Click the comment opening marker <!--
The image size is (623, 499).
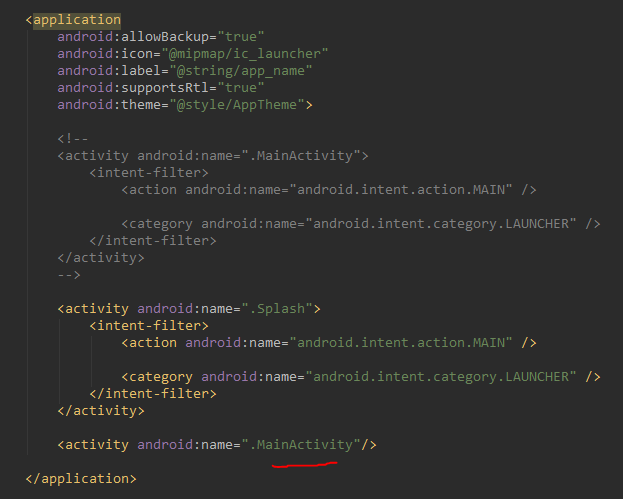pyautogui.click(x=73, y=139)
